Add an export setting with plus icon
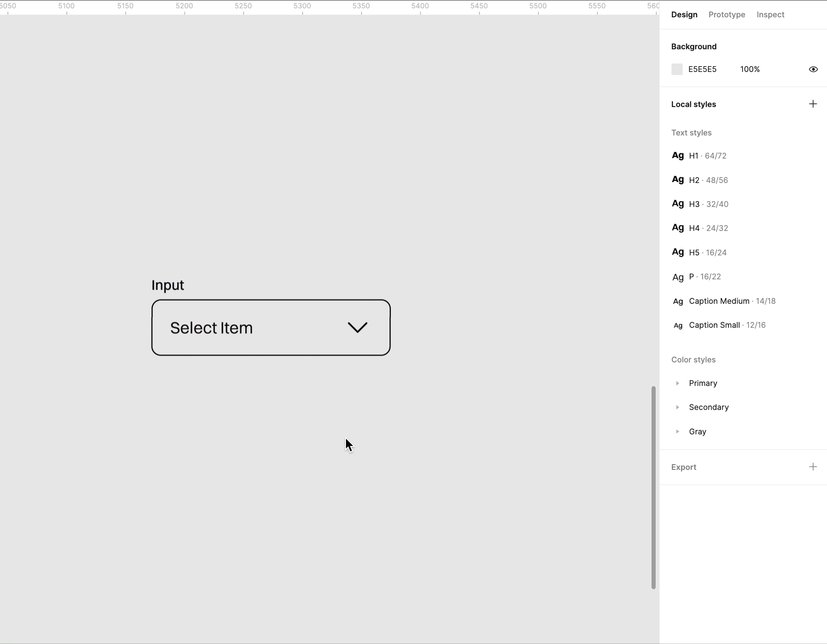Screen dimensions: 827x644 pos(813,467)
